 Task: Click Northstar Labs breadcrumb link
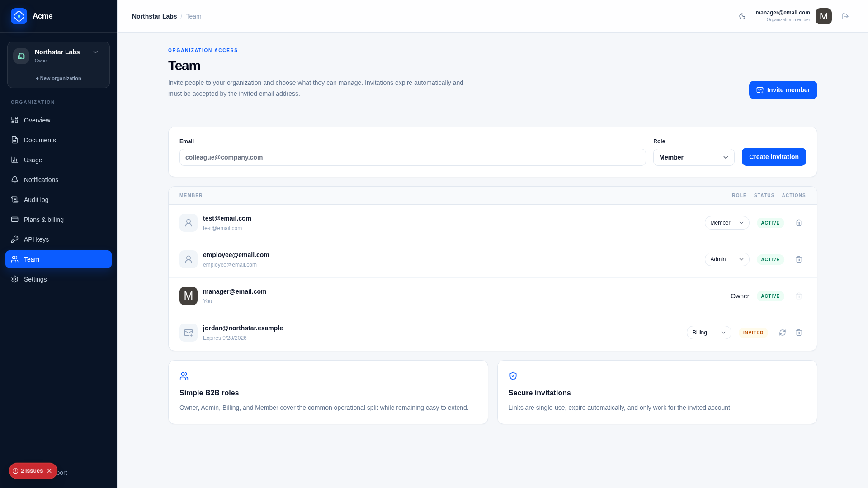(x=154, y=16)
